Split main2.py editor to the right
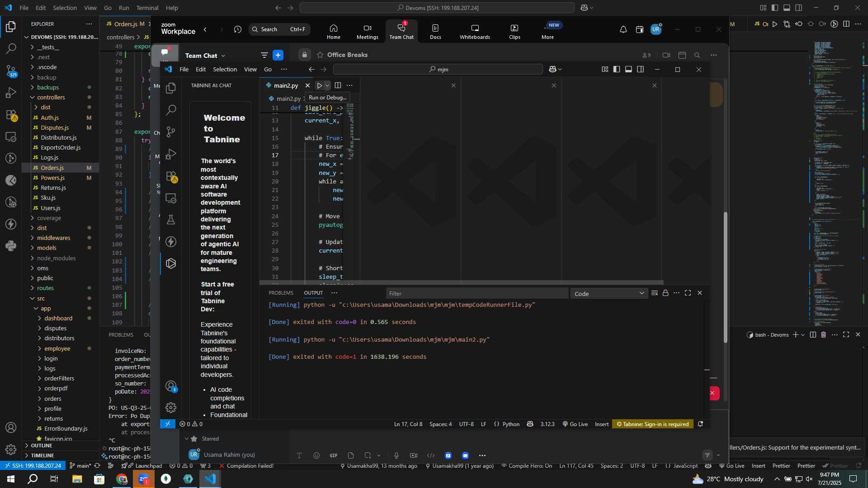Viewport: 868px width, 488px height. 338,85
